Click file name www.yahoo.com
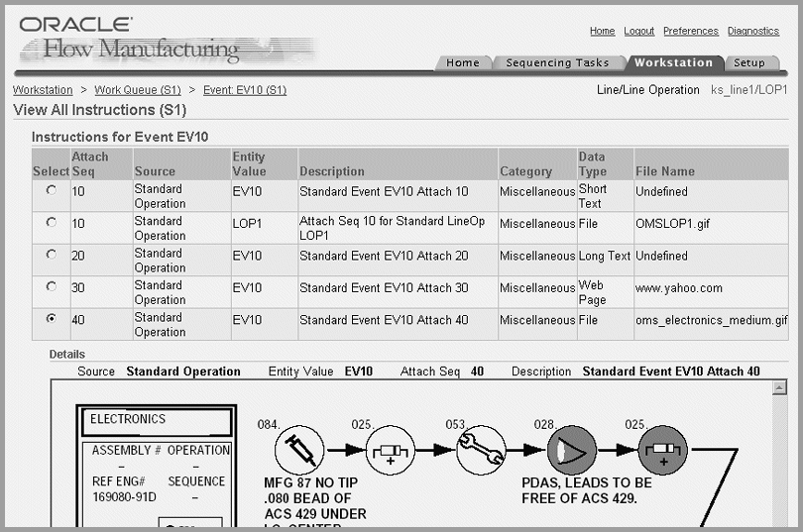The image size is (803, 532). pos(679,288)
